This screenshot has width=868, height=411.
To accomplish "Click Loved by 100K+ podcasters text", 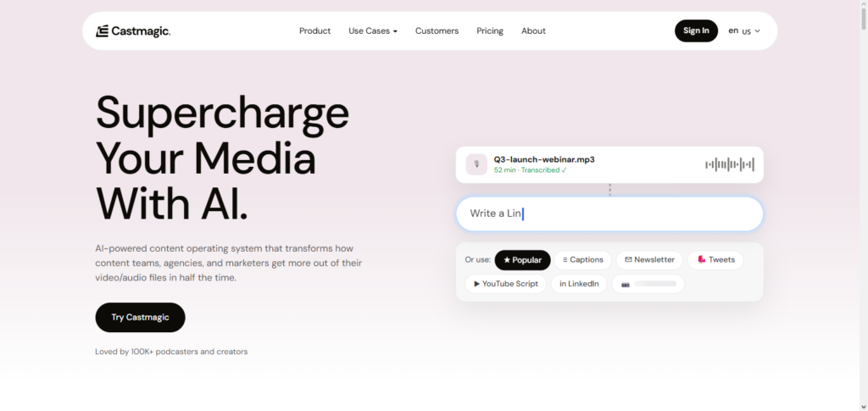I will coord(171,352).
